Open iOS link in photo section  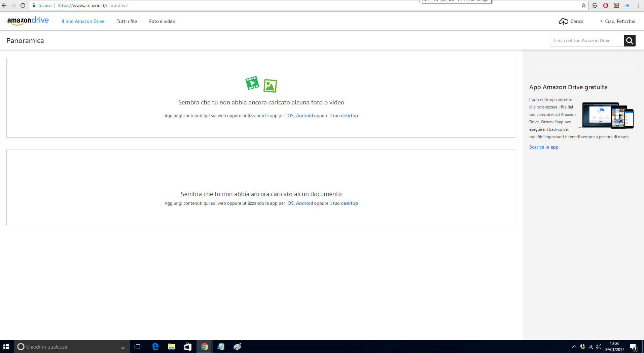pos(290,116)
